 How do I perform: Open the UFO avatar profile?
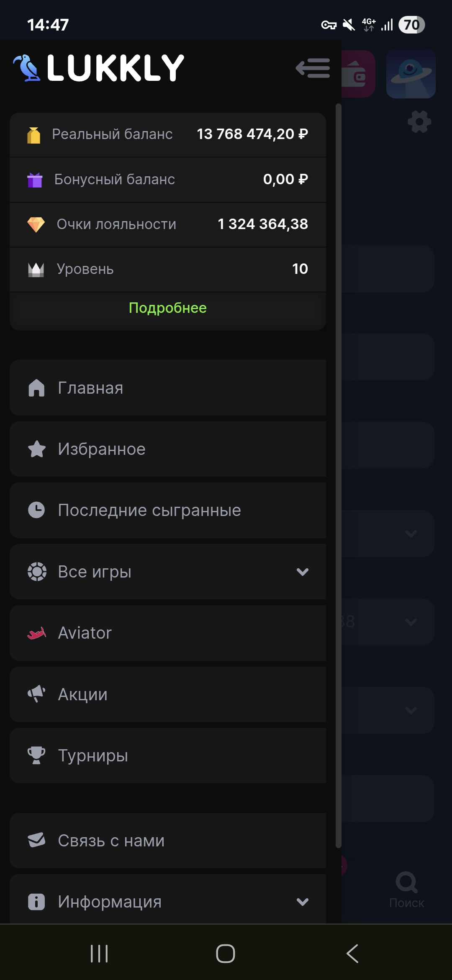click(x=411, y=74)
